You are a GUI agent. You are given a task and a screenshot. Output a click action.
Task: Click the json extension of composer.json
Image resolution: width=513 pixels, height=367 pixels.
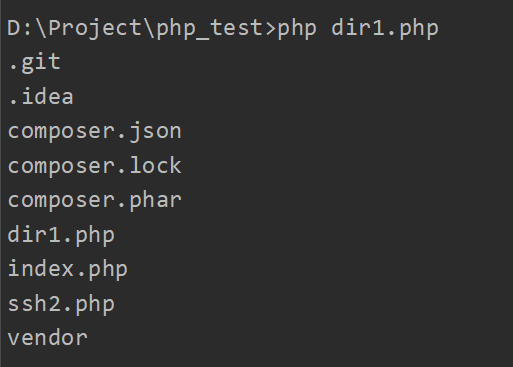[155, 132]
